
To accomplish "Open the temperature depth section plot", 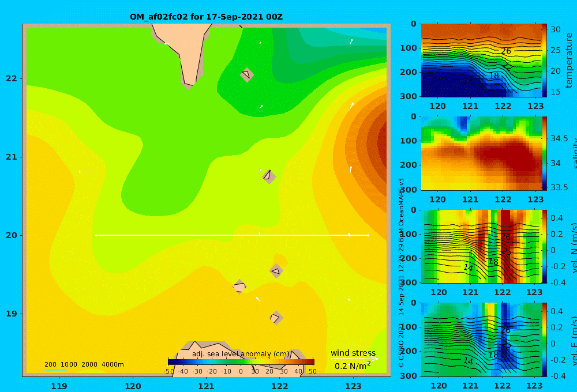I will click(481, 61).
